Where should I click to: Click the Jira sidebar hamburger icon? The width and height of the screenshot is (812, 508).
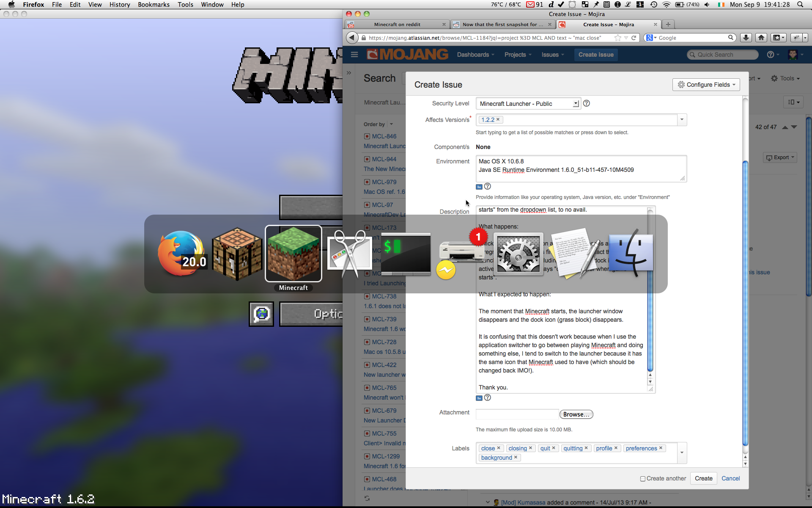coord(354,55)
